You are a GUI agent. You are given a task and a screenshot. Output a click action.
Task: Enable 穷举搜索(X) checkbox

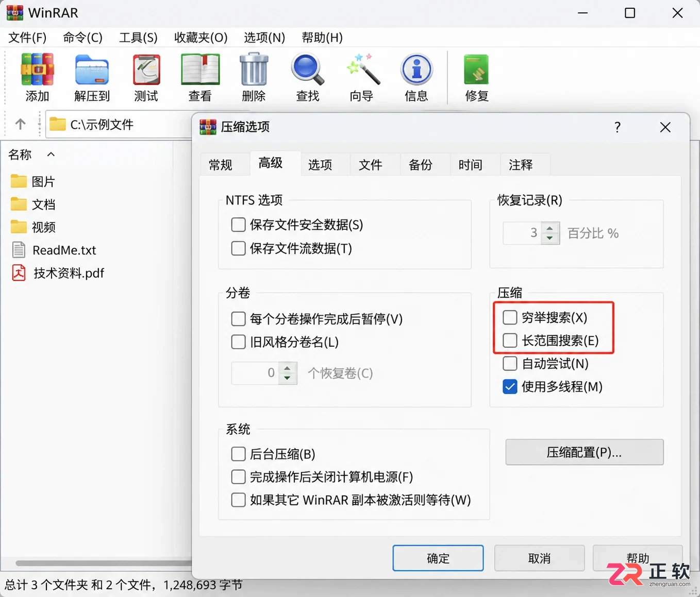[510, 317]
